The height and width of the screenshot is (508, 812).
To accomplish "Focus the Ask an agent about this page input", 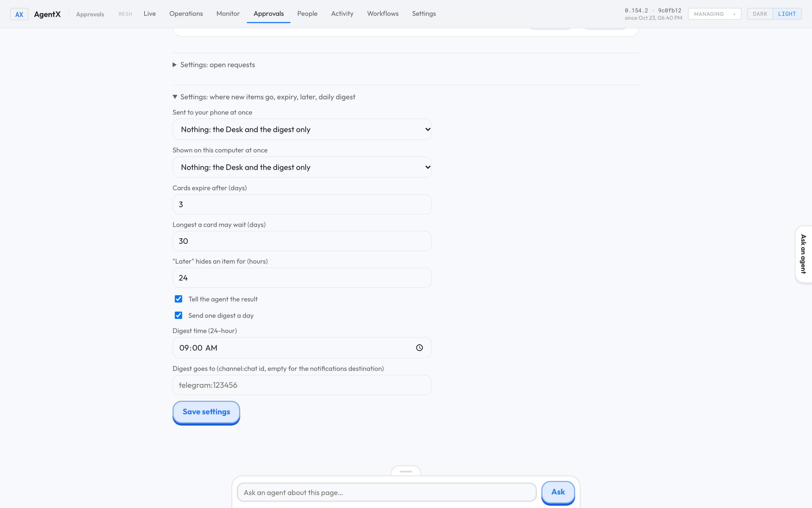I will [387, 492].
